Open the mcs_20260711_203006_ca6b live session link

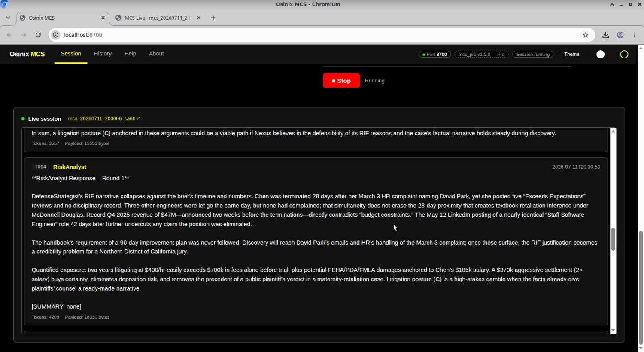coord(104,118)
